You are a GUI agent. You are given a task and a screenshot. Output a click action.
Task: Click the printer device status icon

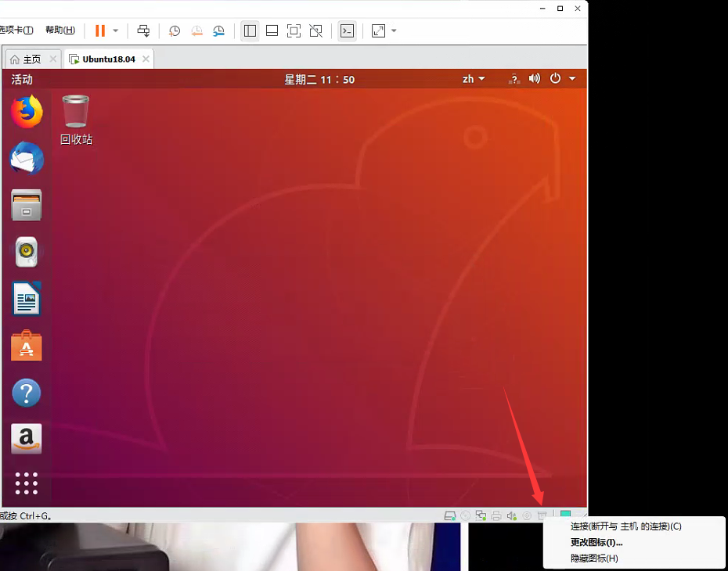click(x=496, y=515)
